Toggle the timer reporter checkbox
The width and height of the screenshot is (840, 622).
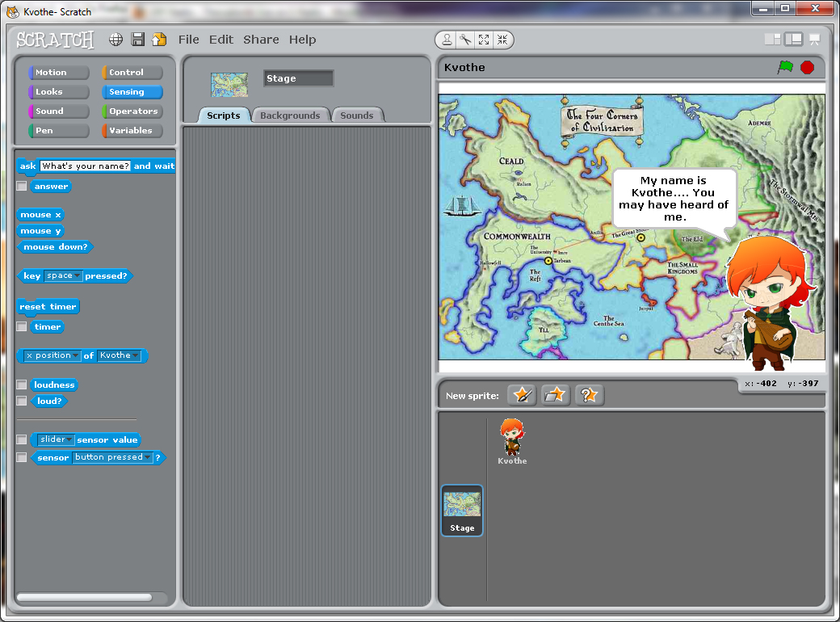(22, 326)
